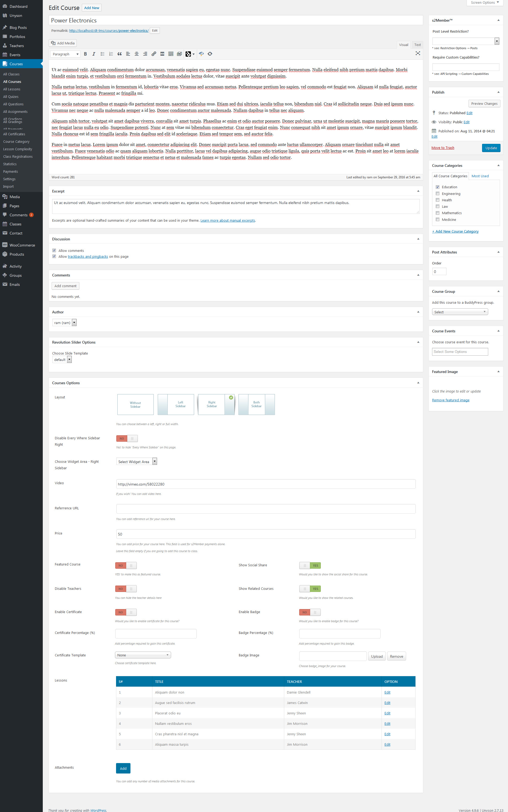This screenshot has width=508, height=812.
Task: Click the Update button
Action: pyautogui.click(x=491, y=148)
